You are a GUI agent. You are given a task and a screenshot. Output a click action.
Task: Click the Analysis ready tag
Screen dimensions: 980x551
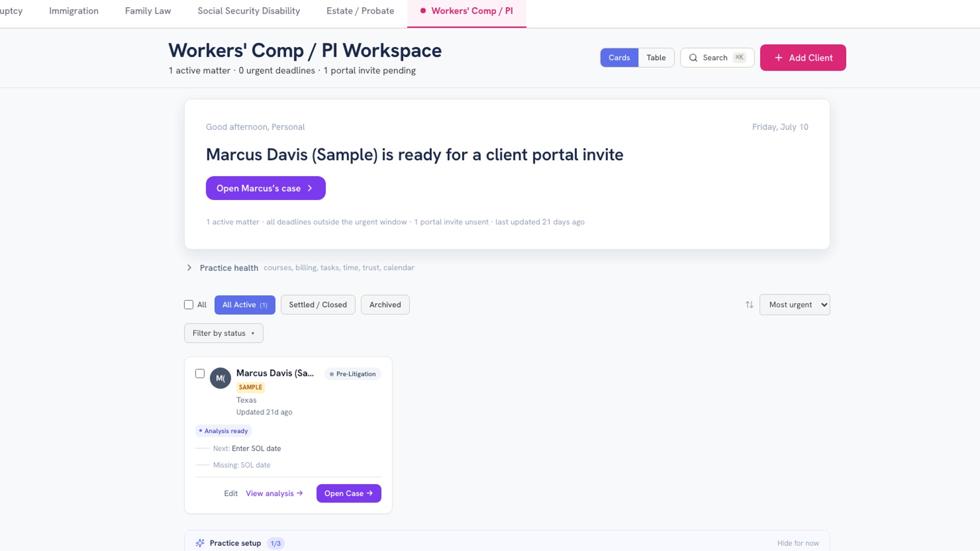point(224,431)
